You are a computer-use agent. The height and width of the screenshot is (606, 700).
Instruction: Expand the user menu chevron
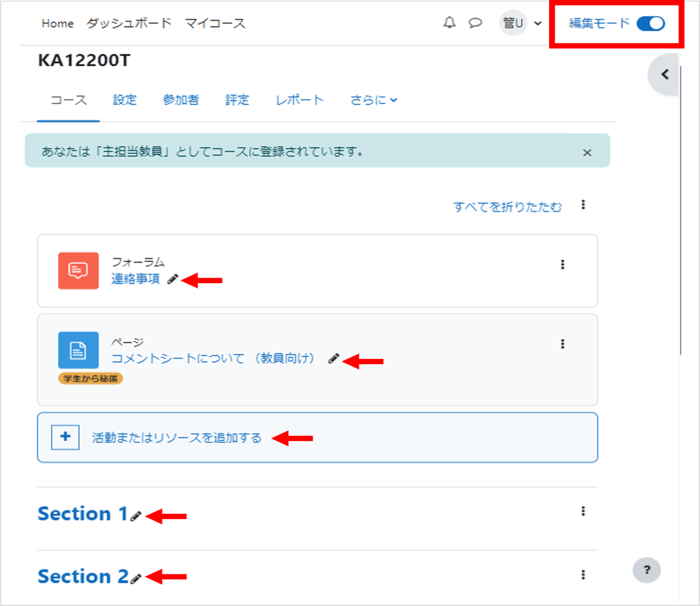click(x=538, y=24)
